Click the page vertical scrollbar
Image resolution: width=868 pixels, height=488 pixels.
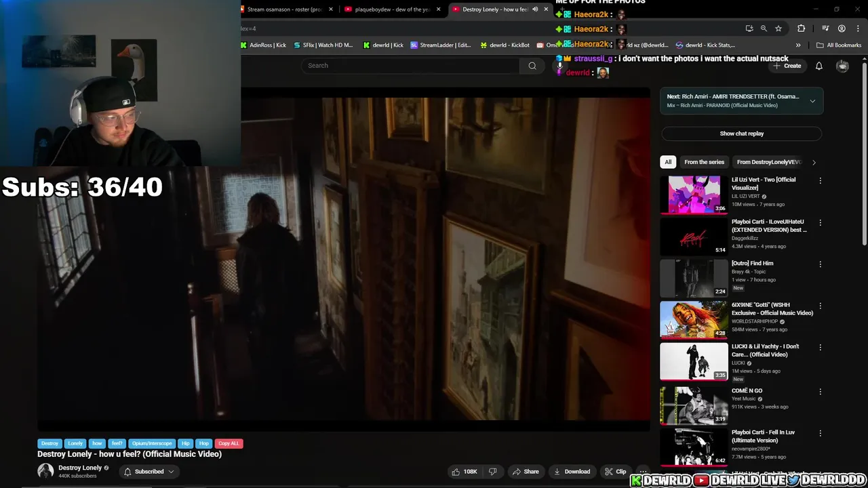[x=864, y=152]
